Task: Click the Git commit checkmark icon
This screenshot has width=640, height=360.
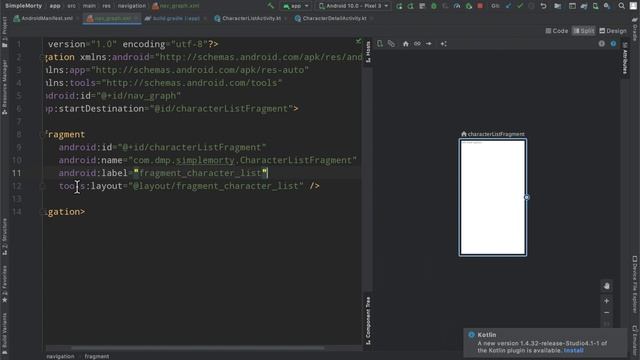Action: pyautogui.click(x=520, y=6)
